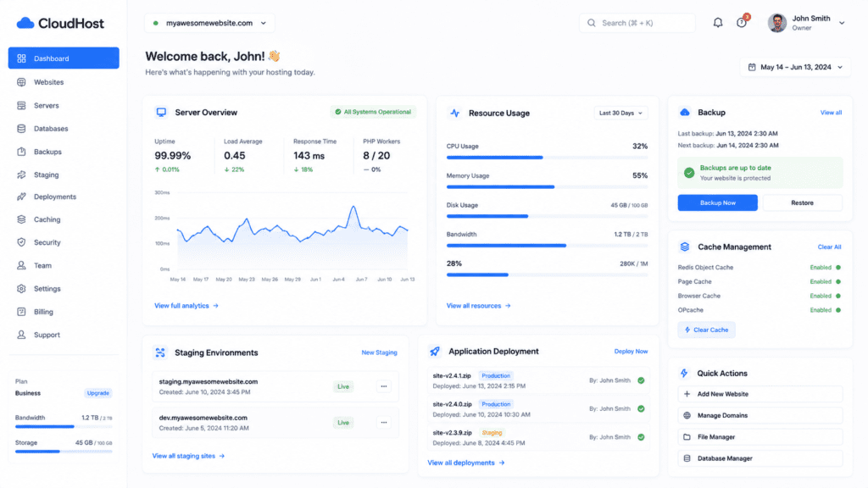Click the Upgrade plan button
Image resolution: width=868 pixels, height=488 pixels.
98,393
